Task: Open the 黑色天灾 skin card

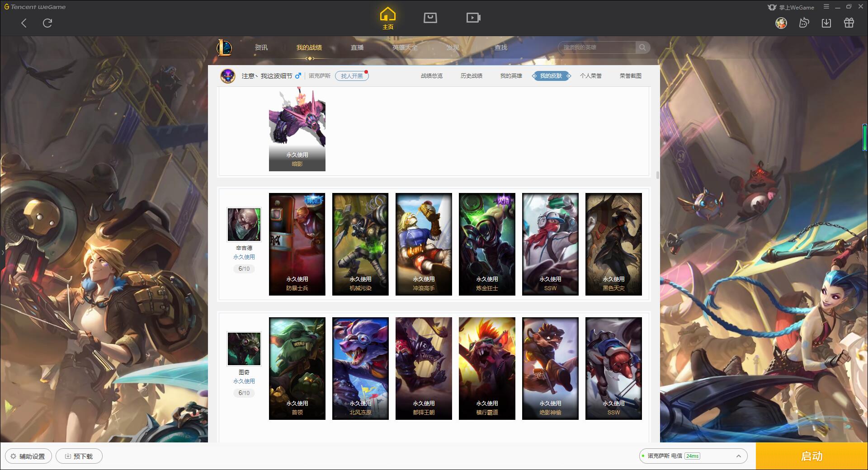Action: tap(613, 244)
